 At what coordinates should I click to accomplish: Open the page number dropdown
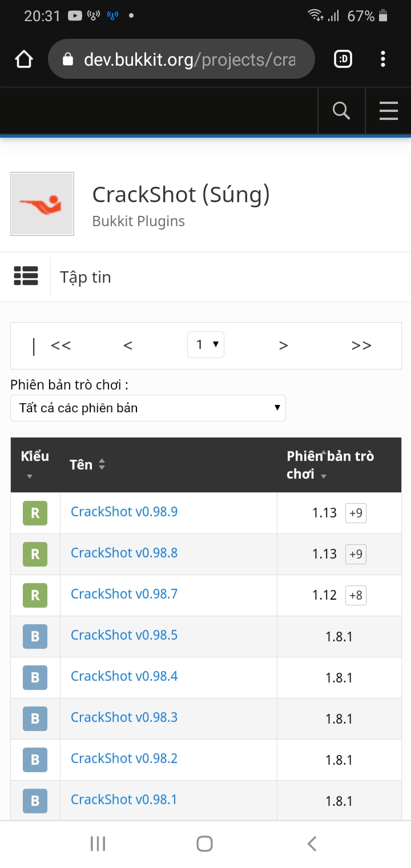[x=205, y=345]
